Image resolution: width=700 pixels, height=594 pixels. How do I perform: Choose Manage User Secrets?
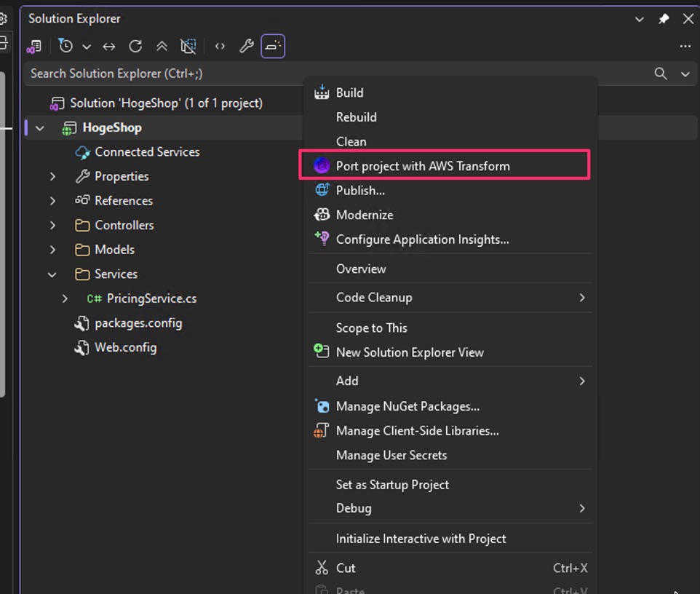(x=450, y=455)
